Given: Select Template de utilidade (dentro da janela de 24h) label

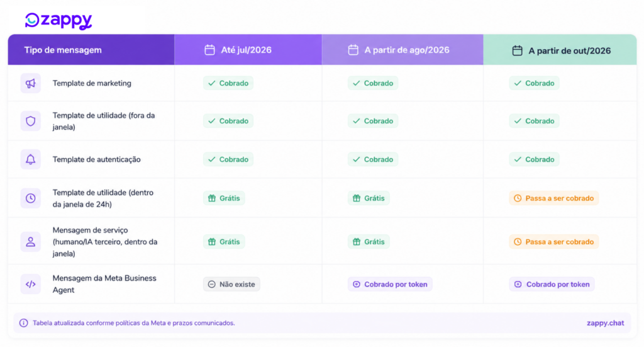Looking at the screenshot, I should [x=103, y=198].
